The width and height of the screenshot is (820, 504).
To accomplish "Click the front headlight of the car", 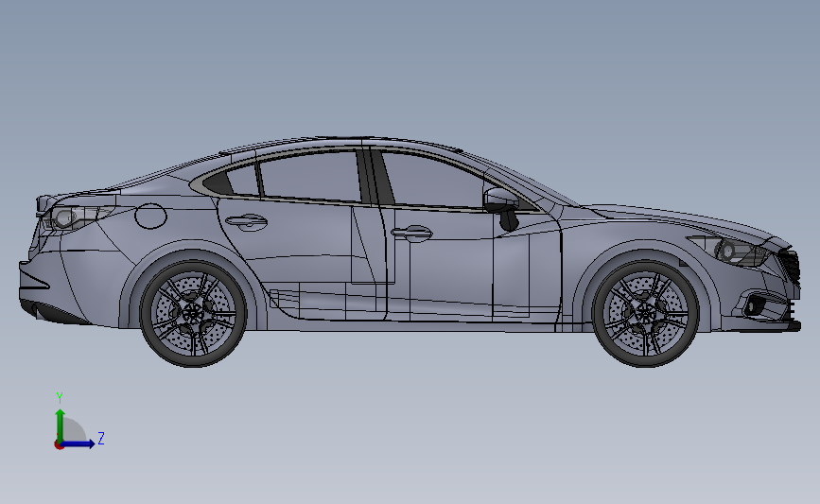I will point(729,251).
